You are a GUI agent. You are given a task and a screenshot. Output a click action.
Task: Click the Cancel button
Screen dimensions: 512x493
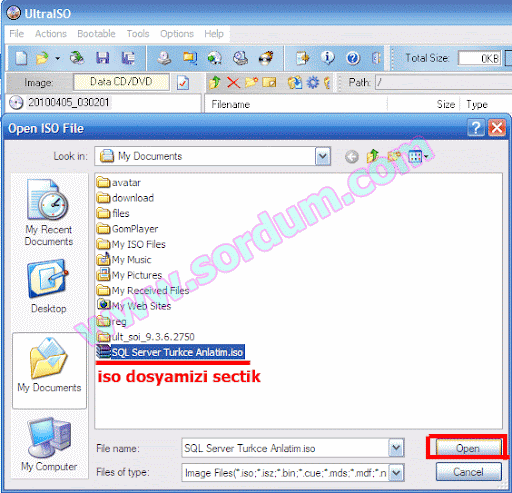(468, 472)
